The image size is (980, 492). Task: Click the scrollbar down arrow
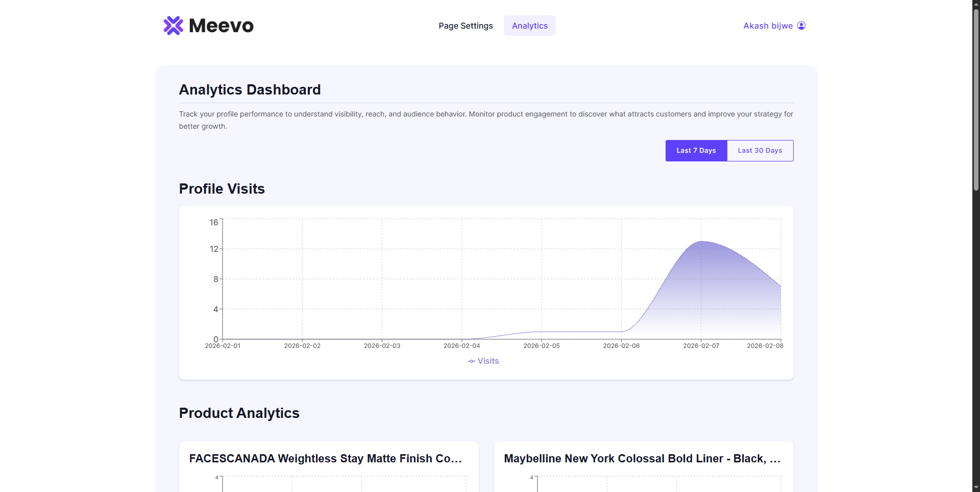coord(975,488)
